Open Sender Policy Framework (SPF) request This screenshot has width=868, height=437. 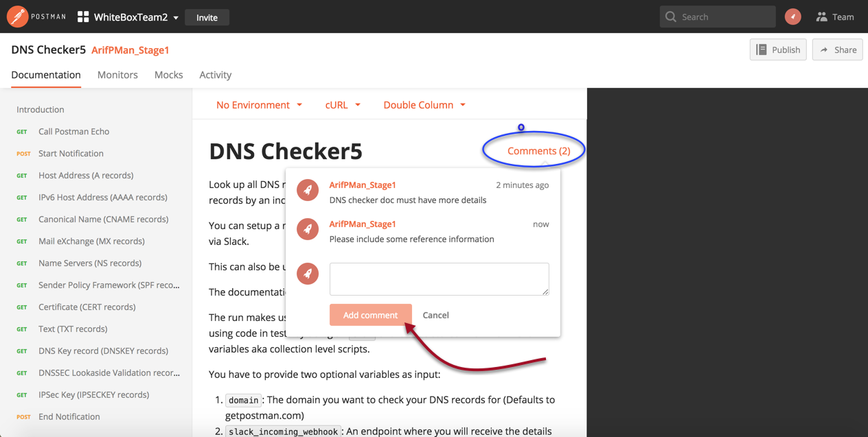click(x=109, y=285)
